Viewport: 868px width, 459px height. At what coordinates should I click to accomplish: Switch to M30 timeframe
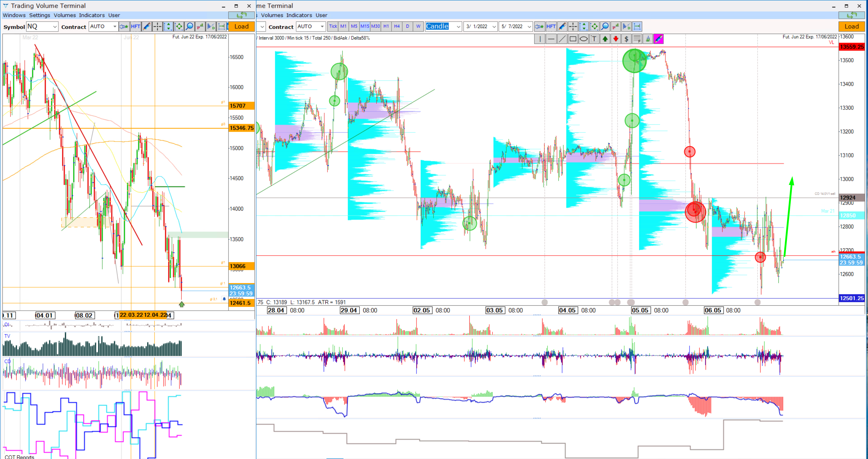point(375,26)
